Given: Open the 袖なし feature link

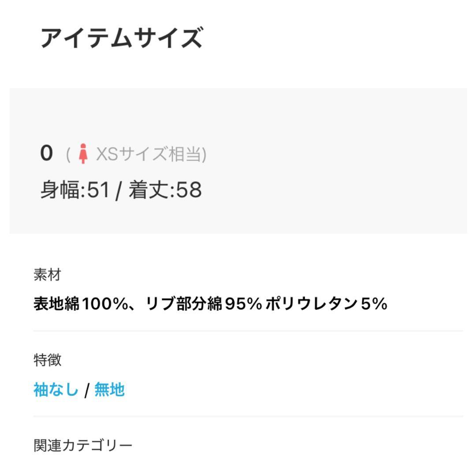Looking at the screenshot, I should coord(56,390).
